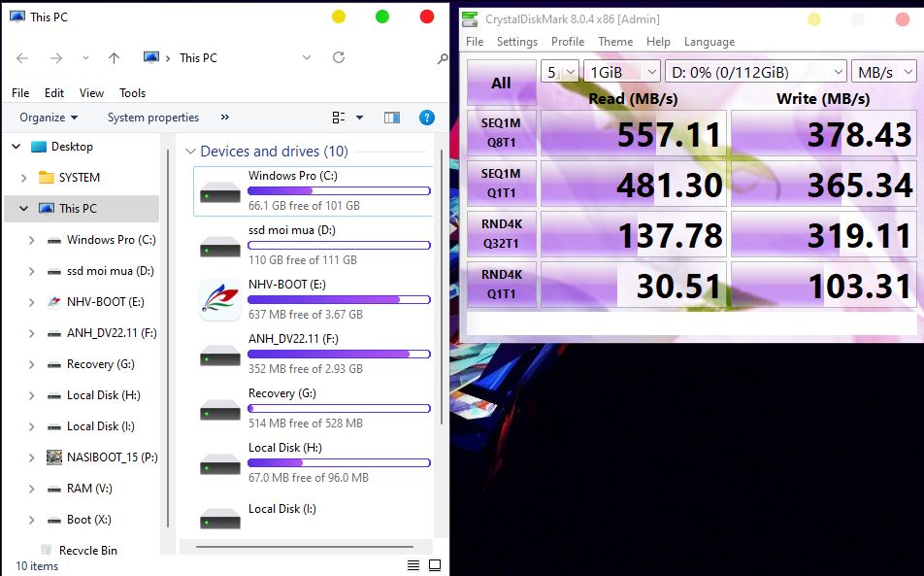Viewport: 924px width, 576px height.
Task: Toggle the preview pane icon
Action: point(392,118)
